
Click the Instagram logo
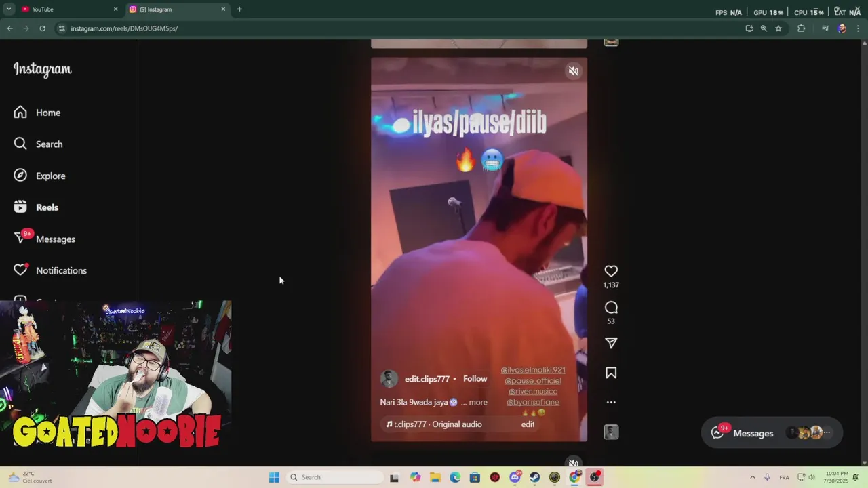(x=42, y=69)
